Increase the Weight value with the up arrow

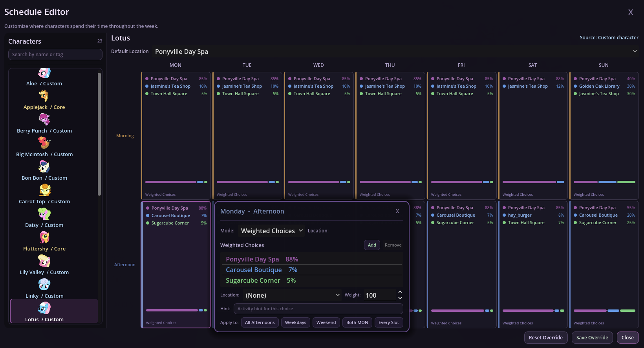[x=400, y=292]
